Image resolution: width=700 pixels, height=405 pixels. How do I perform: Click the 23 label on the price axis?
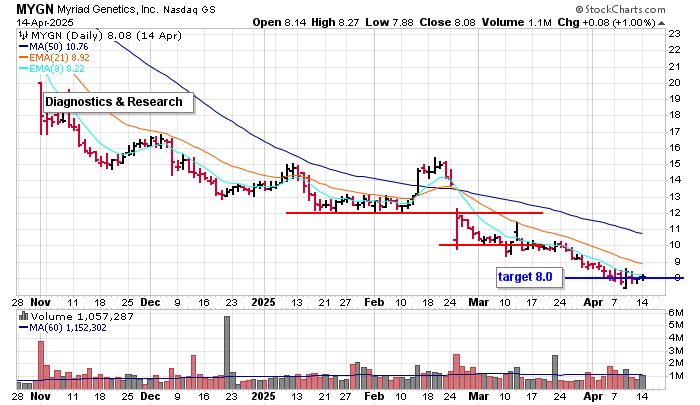click(675, 33)
